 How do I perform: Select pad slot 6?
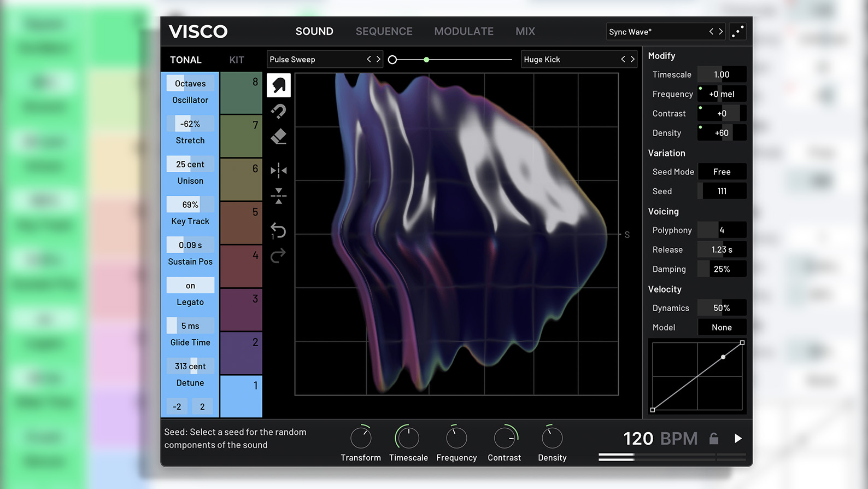click(x=241, y=179)
